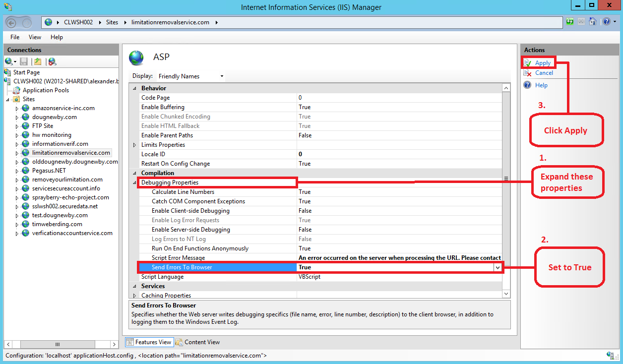Collapse Debugging Properties group
Viewport: 623px width, 364px height.
134,182
